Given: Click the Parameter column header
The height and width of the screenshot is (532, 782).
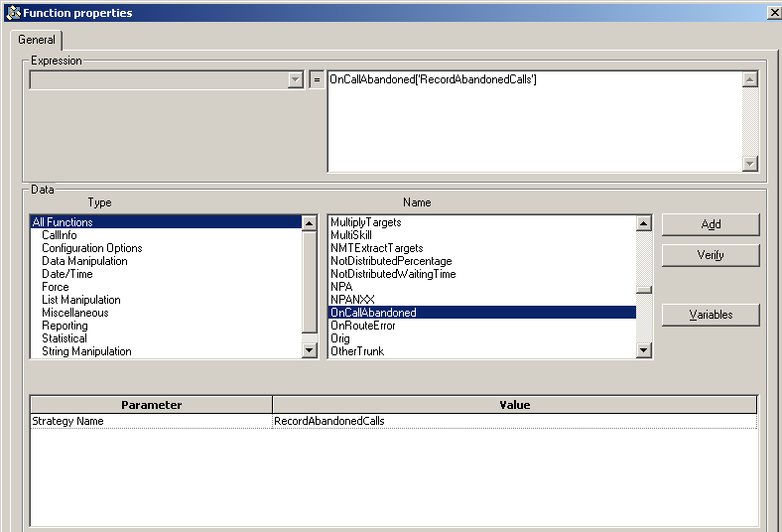Looking at the screenshot, I should pos(151,405).
